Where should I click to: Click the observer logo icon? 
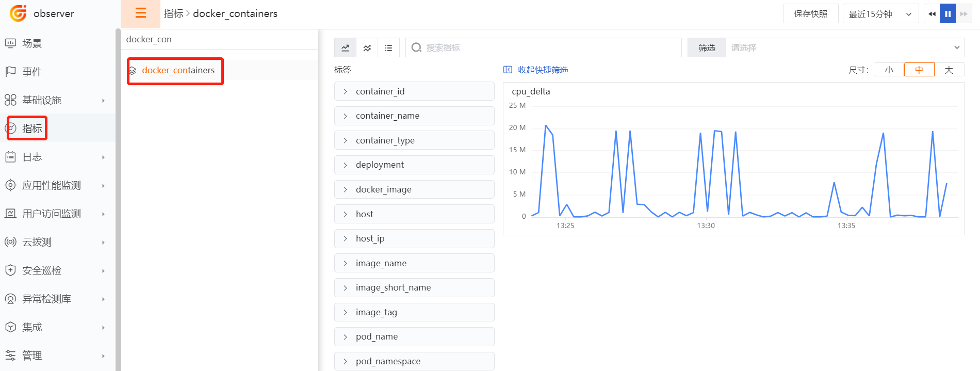coord(18,13)
